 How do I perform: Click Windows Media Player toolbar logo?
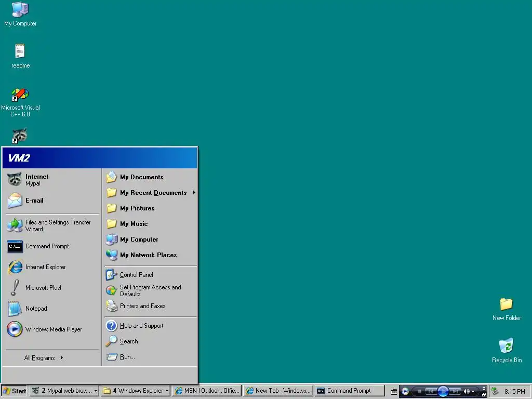coord(405,391)
